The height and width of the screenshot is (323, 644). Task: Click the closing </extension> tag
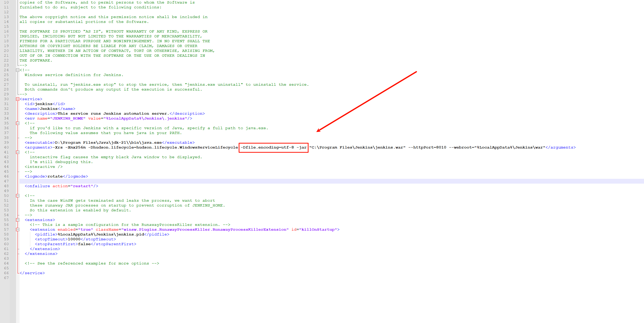pos(45,249)
